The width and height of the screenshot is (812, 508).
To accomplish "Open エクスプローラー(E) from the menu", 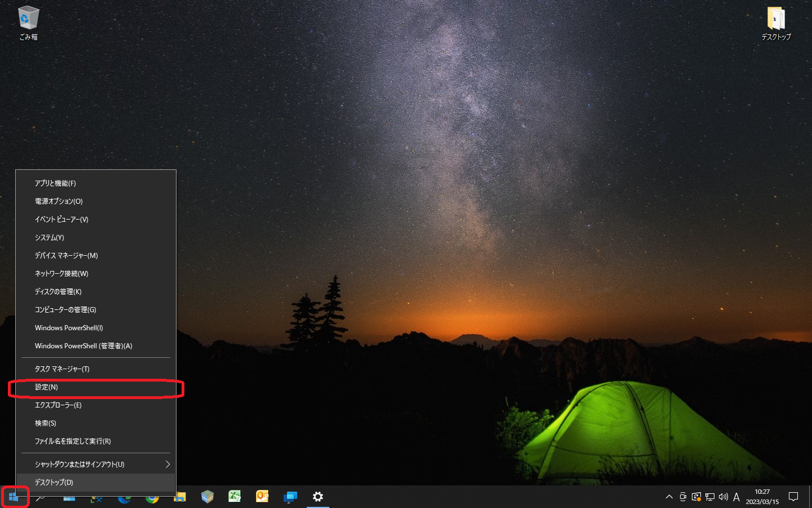I will point(96,405).
